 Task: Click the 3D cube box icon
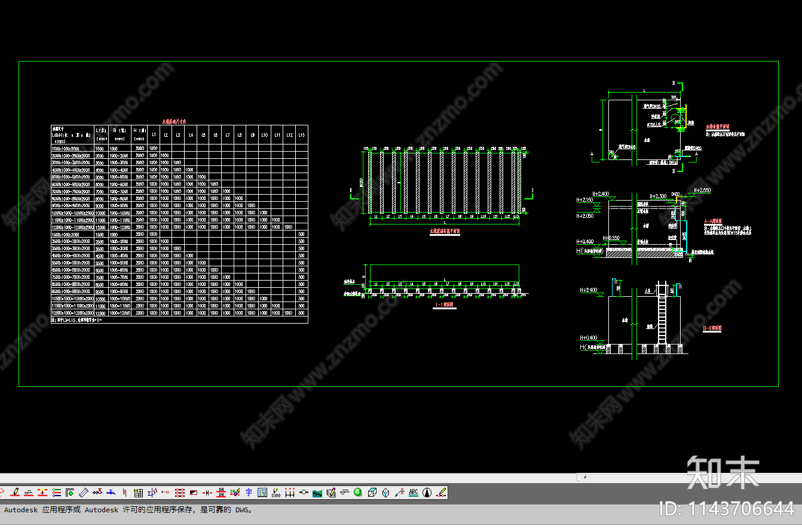point(372,493)
